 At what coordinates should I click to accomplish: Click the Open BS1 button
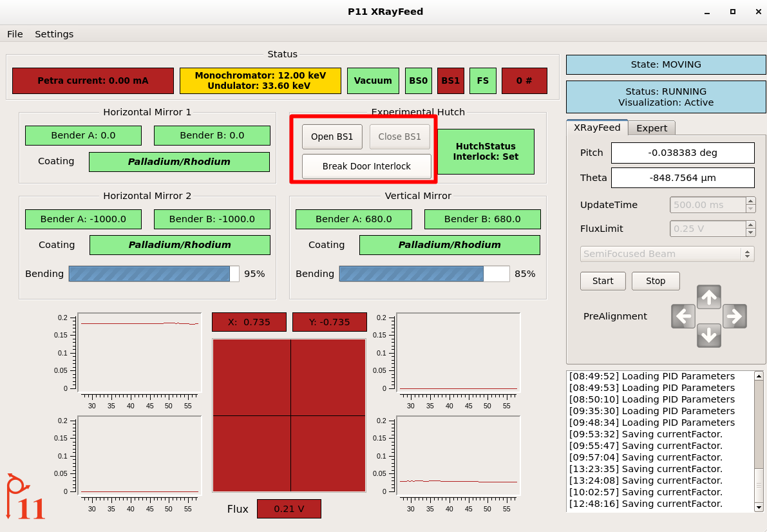coord(332,137)
